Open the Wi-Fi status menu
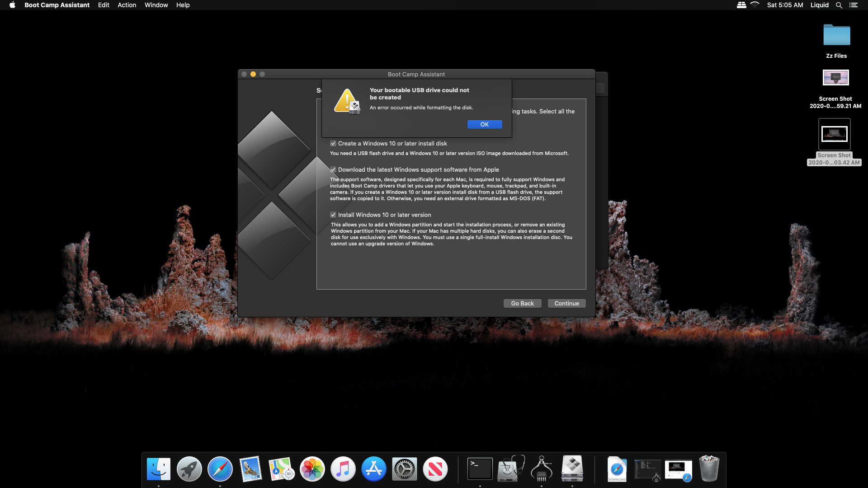The height and width of the screenshot is (488, 868). coord(755,5)
